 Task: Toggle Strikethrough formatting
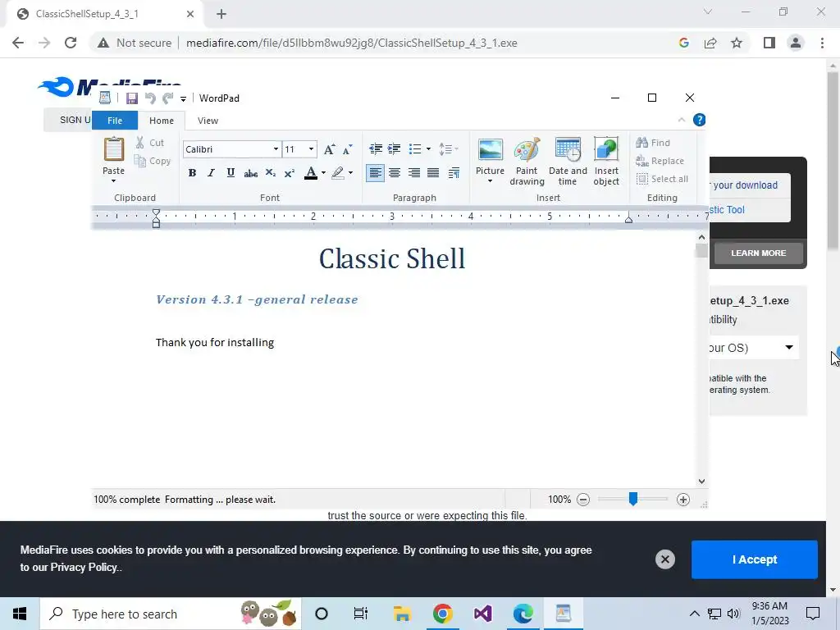[250, 172]
